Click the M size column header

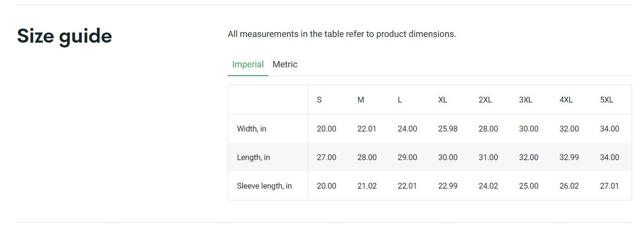360,100
